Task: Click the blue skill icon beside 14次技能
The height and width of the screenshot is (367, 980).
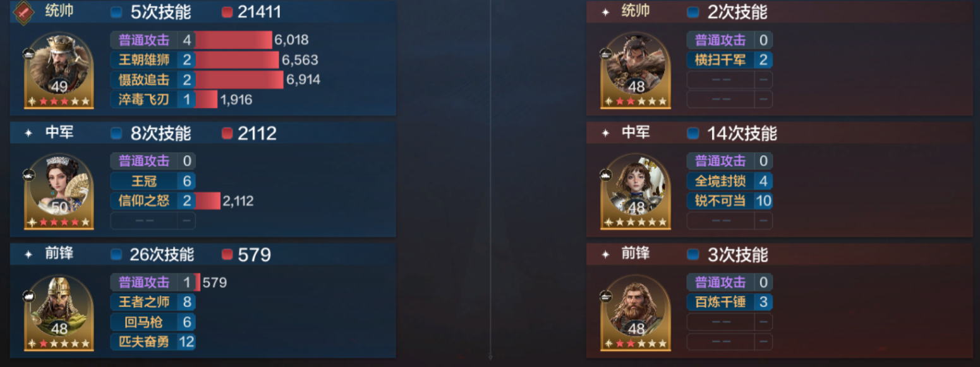Action: (693, 133)
